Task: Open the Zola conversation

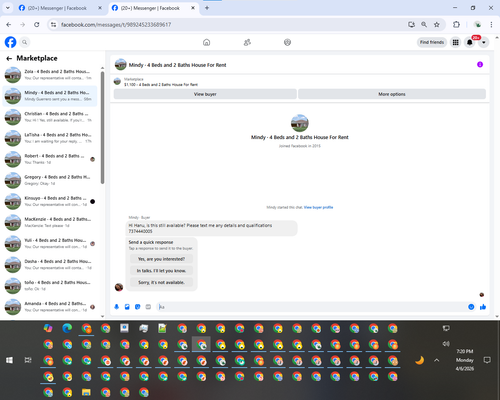Action: point(50,75)
